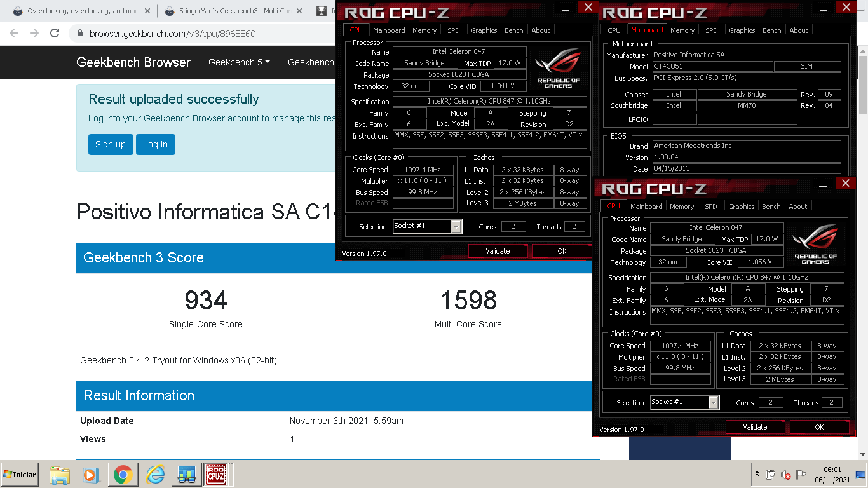Open the glasses-and-chart taskbar app
Screen dimensions: 868x488
(x=187, y=475)
